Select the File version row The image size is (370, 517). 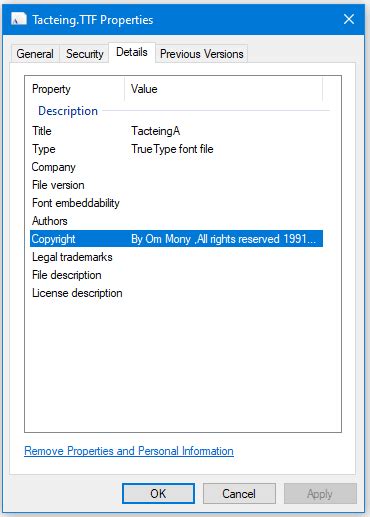177,185
